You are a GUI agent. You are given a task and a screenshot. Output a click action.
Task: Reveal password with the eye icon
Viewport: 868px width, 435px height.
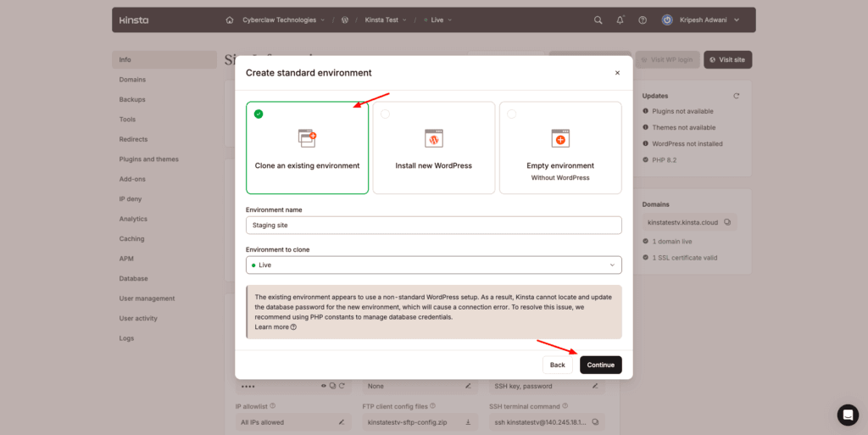(324, 386)
